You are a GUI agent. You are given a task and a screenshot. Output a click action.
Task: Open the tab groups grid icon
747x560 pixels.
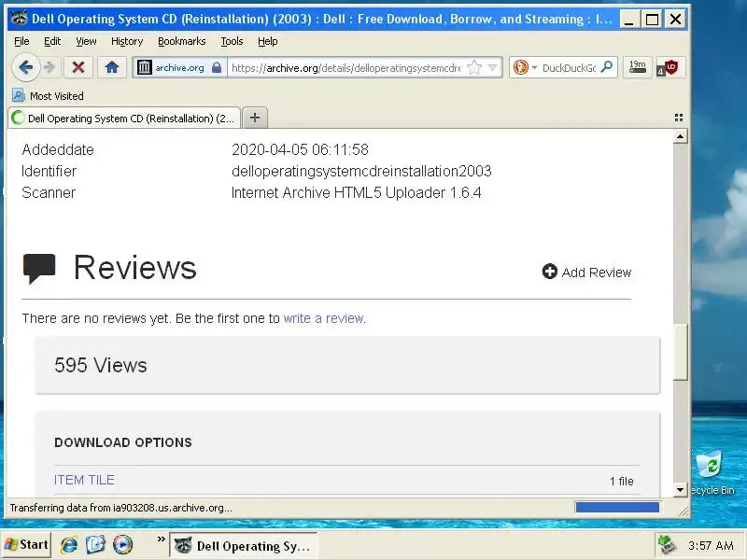pos(679,118)
